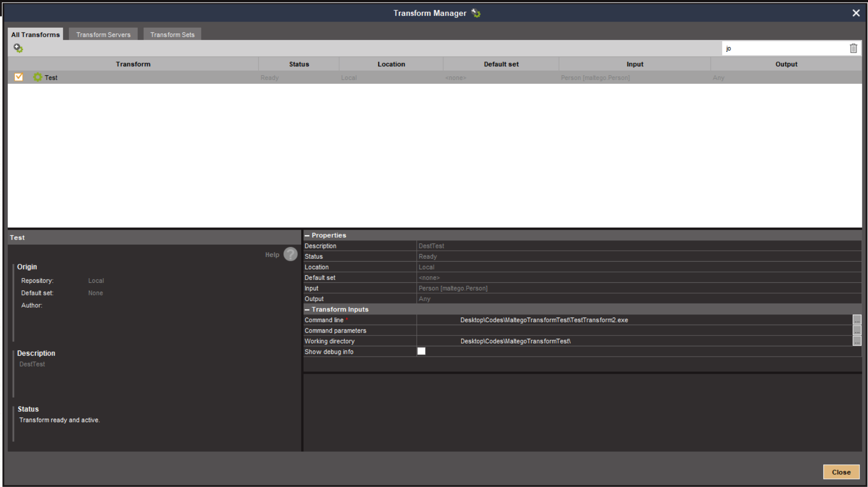Click the Help label

tap(272, 255)
